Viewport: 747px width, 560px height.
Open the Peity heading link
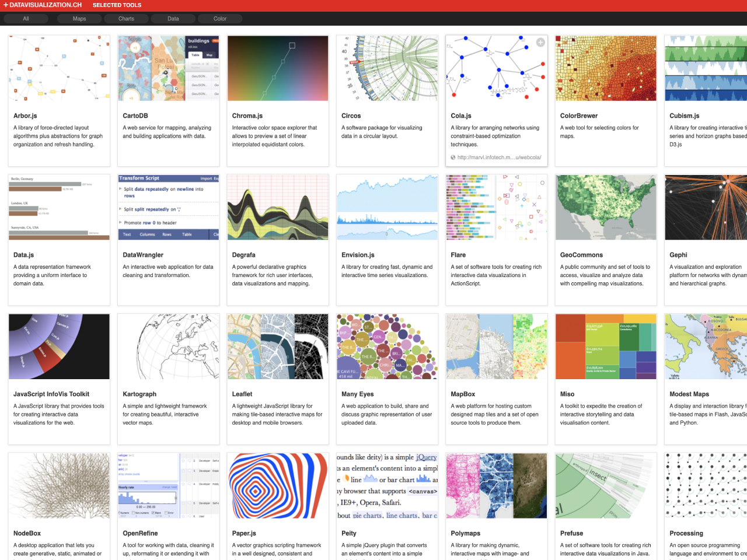tap(349, 533)
